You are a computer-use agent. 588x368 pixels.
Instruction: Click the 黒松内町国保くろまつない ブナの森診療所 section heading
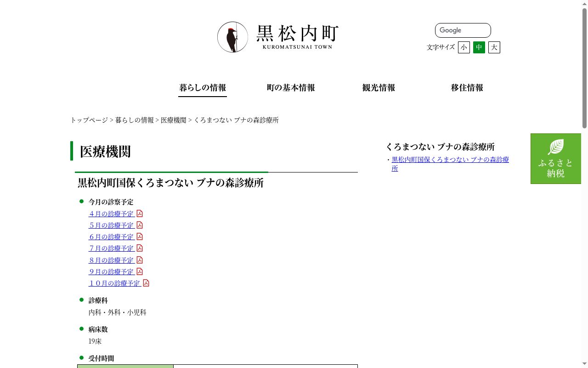(x=170, y=183)
